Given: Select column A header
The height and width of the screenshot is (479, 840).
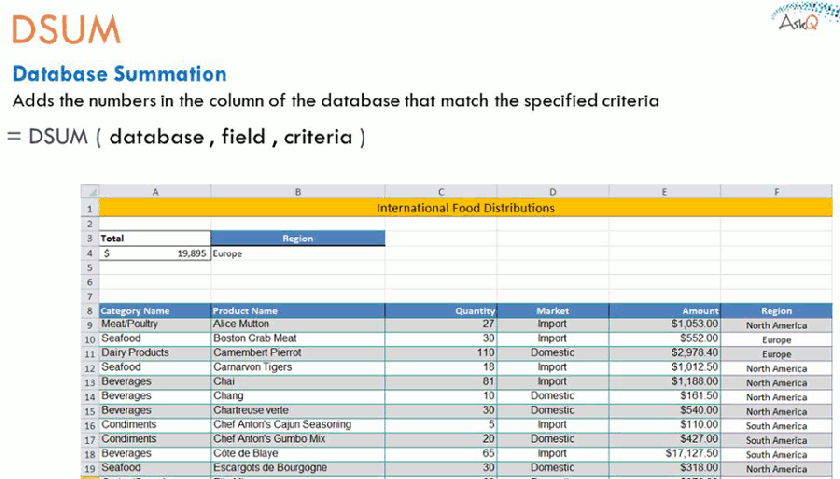Looking at the screenshot, I should coord(155,191).
